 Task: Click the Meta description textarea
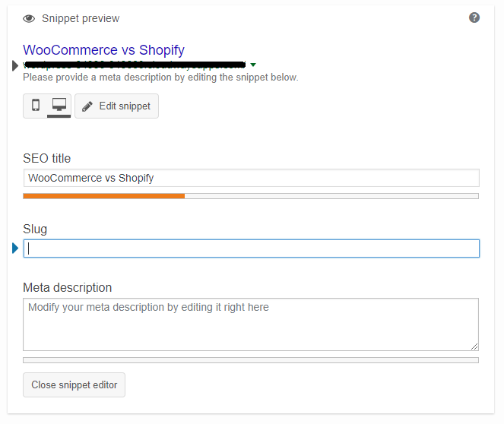click(251, 324)
